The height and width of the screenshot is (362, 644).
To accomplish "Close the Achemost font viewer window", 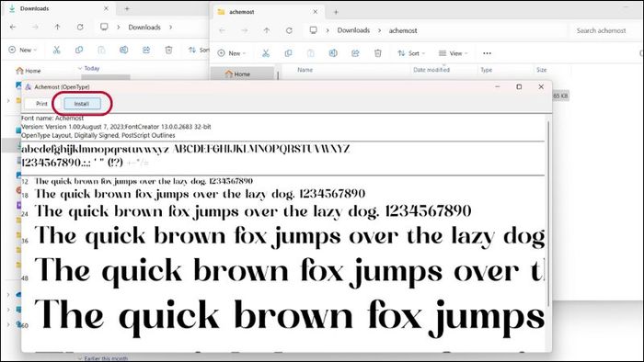I will point(541,87).
